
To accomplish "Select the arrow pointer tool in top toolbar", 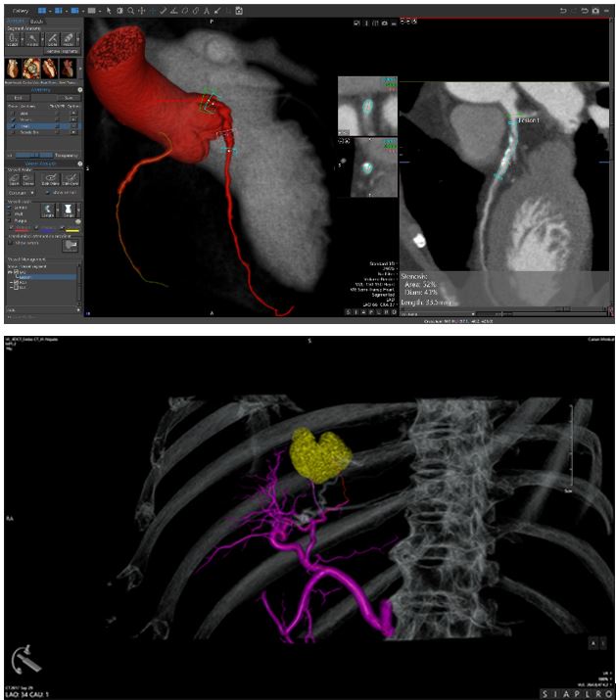I will tap(110, 10).
